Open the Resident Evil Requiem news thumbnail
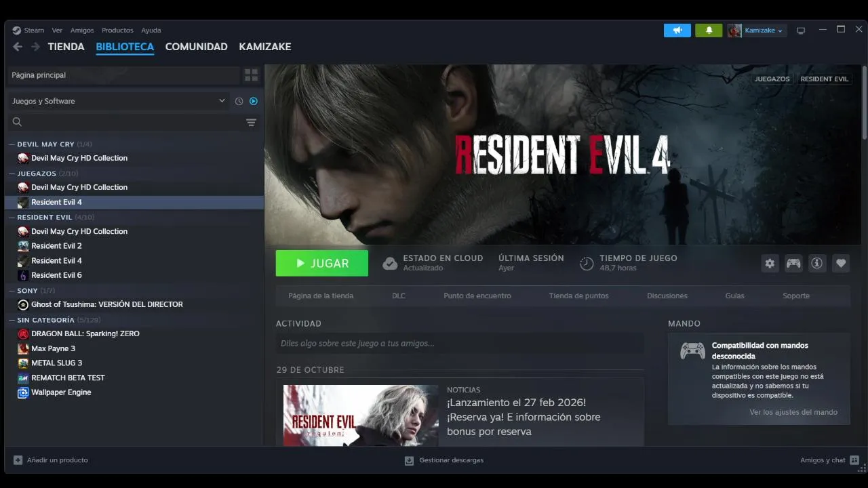The image size is (868, 488). 361,415
